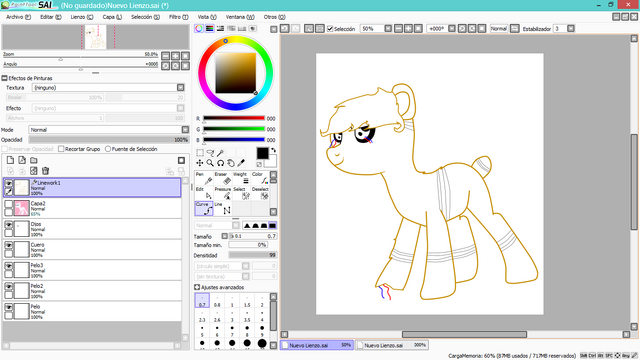This screenshot has height=360, width=640.
Task: Hide the Pelo3 layer
Action: [x=8, y=266]
